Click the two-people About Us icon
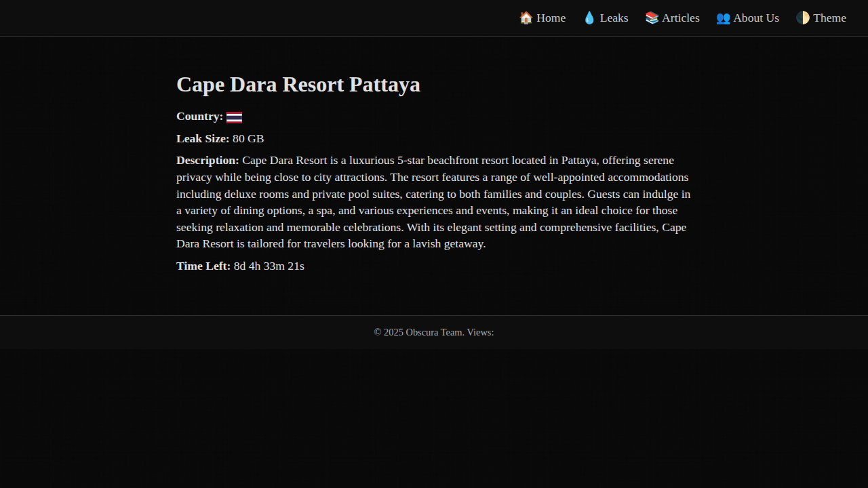 [x=723, y=18]
